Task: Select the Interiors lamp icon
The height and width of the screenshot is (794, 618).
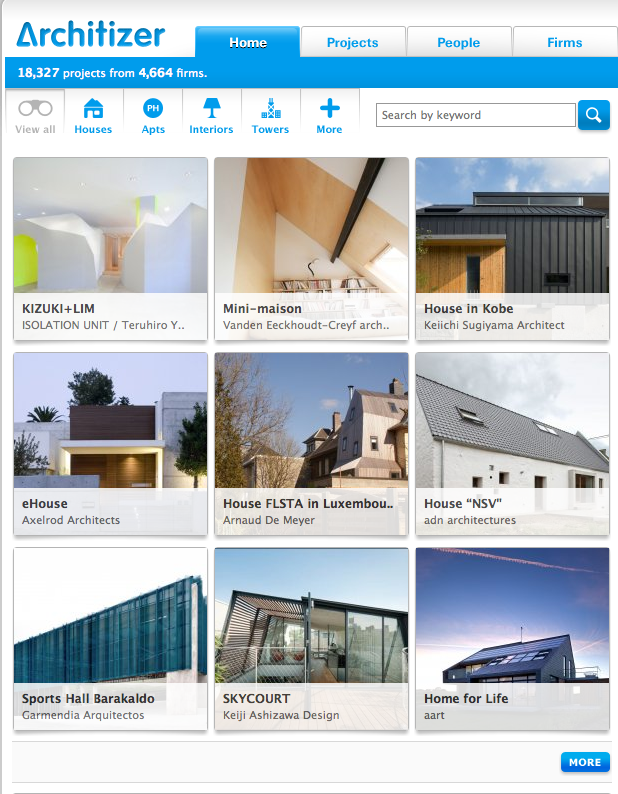Action: pos(212,108)
